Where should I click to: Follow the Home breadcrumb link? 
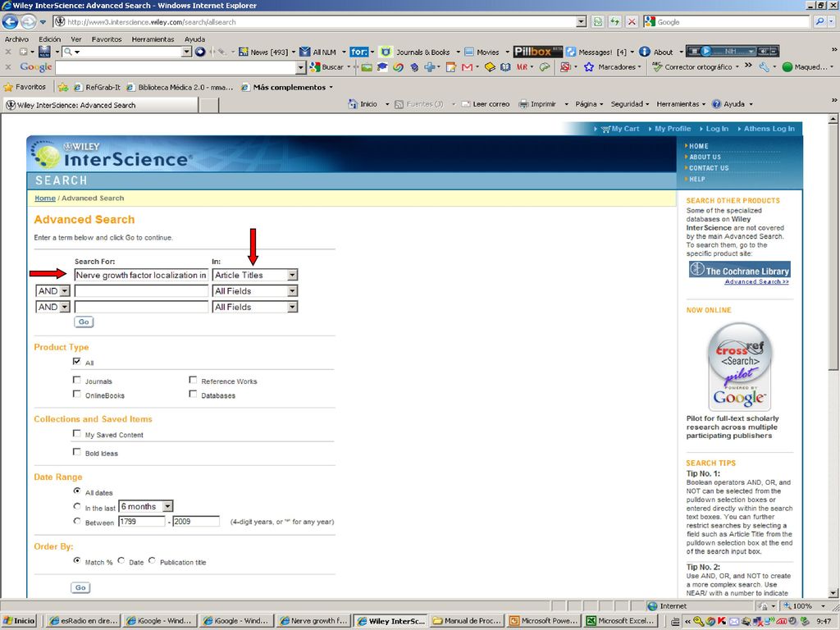pyautogui.click(x=45, y=199)
